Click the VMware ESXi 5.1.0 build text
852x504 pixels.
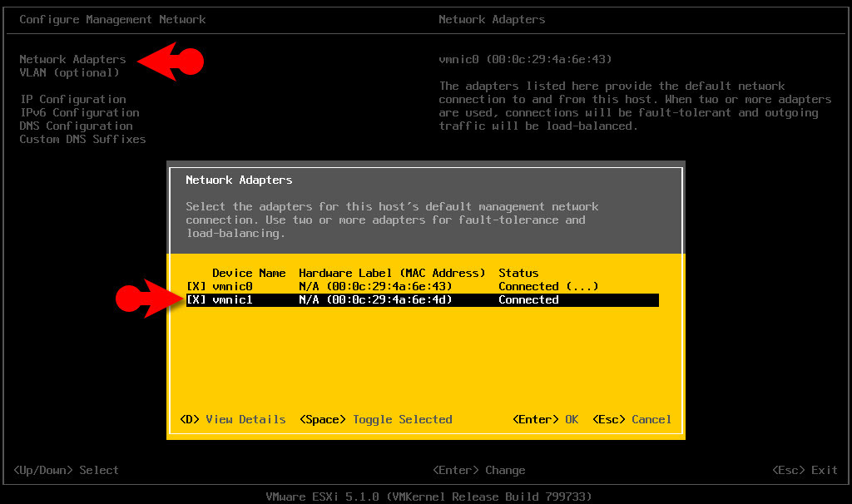pos(428,497)
